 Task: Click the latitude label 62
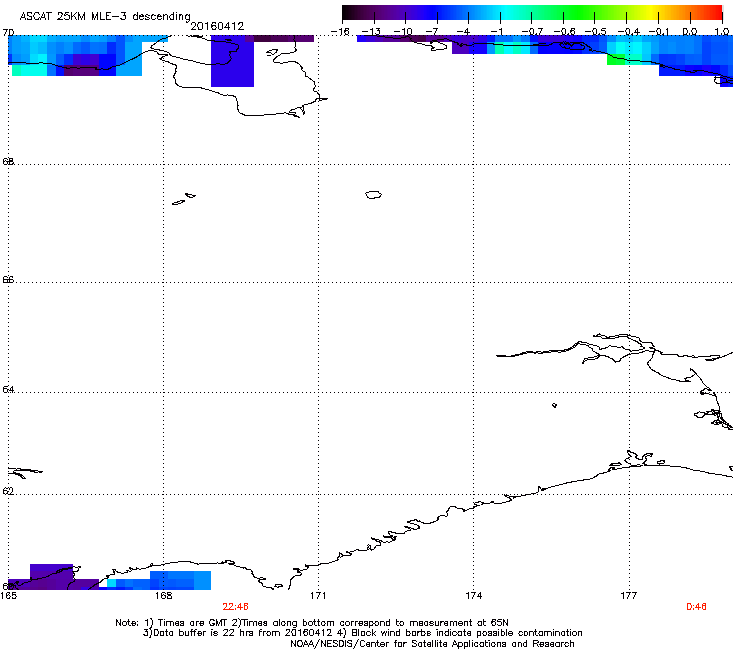8,491
